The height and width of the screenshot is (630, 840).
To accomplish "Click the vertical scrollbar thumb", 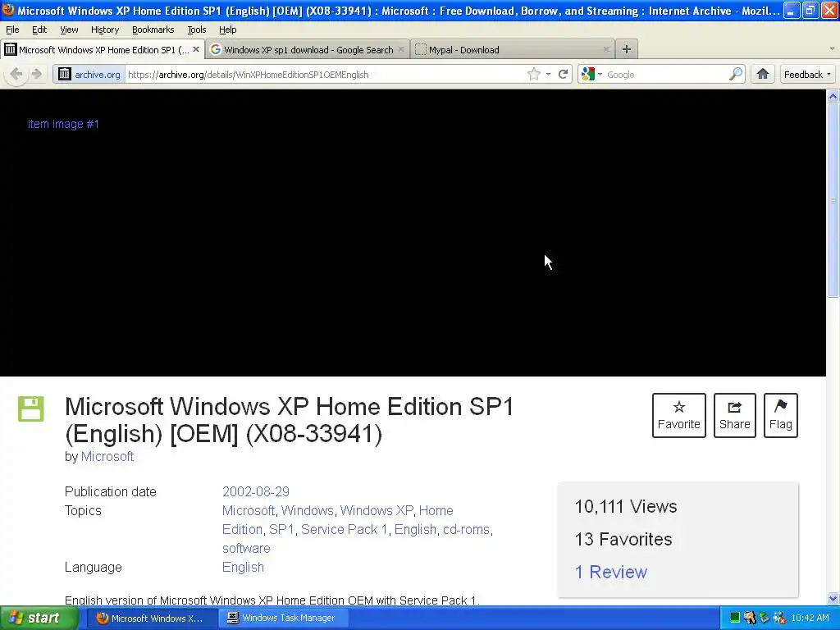I will pyautogui.click(x=833, y=200).
